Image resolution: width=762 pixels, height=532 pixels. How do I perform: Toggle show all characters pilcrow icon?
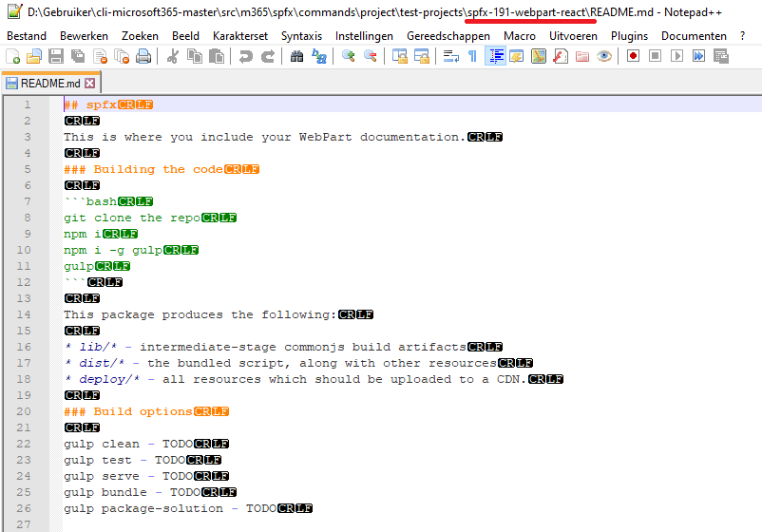[x=472, y=56]
